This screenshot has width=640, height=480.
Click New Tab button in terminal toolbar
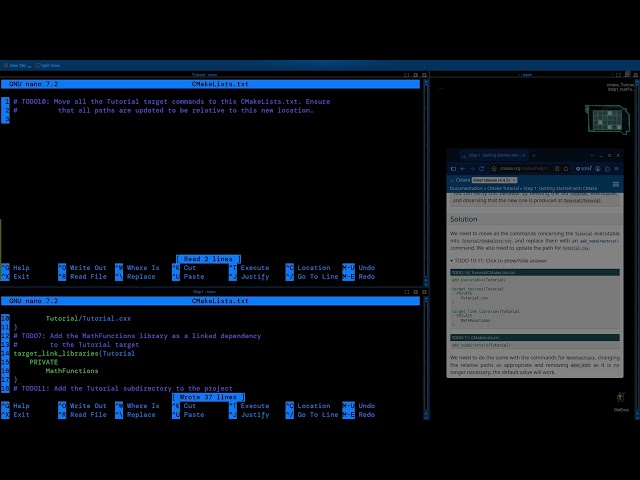click(x=15, y=65)
